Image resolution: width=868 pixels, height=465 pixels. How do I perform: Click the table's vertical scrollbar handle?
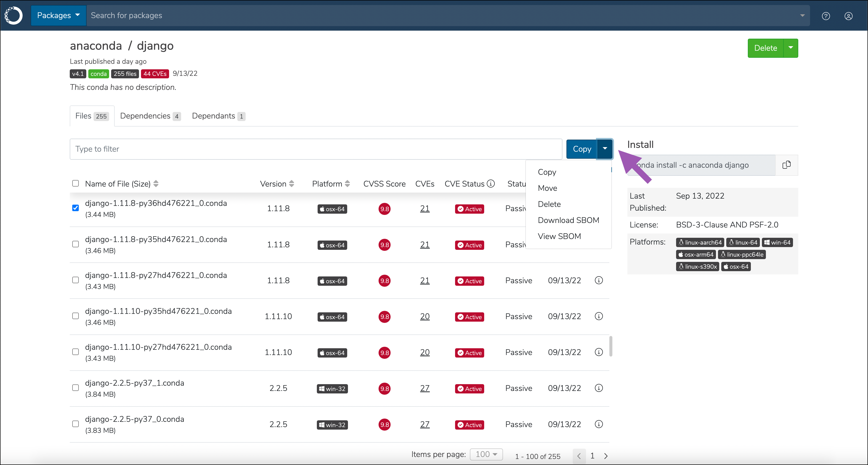pos(611,346)
